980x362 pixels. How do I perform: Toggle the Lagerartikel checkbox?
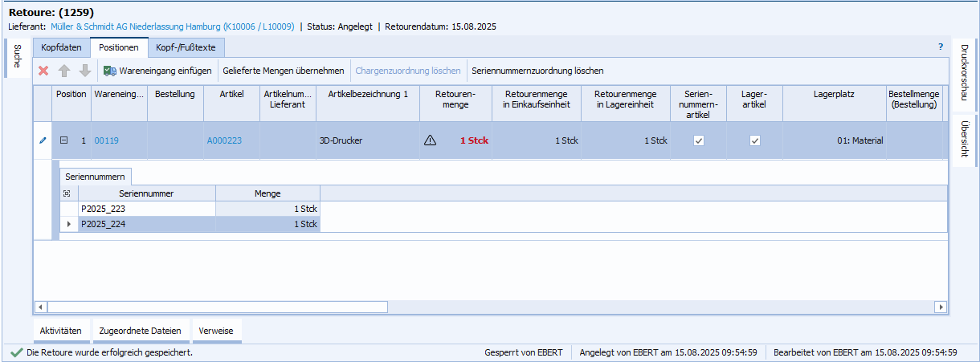[x=755, y=140]
